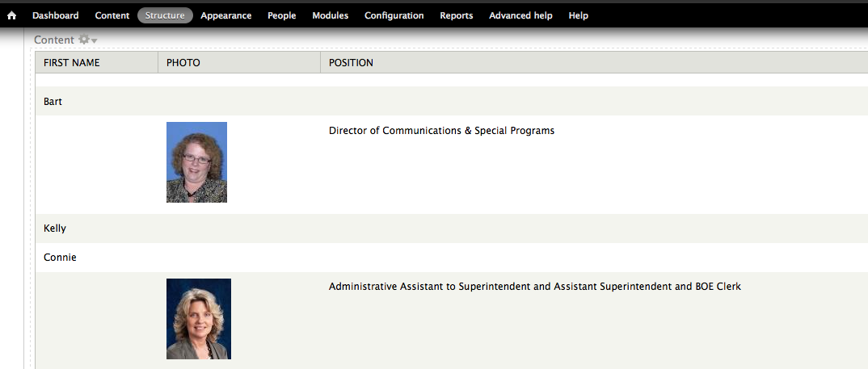
Task: Click the Help menu item
Action: (579, 15)
